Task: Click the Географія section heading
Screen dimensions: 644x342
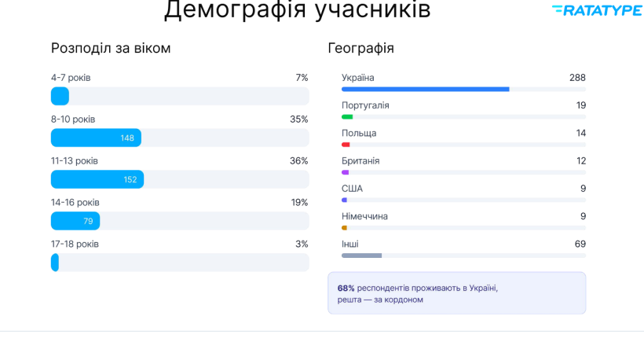Action: (x=360, y=48)
